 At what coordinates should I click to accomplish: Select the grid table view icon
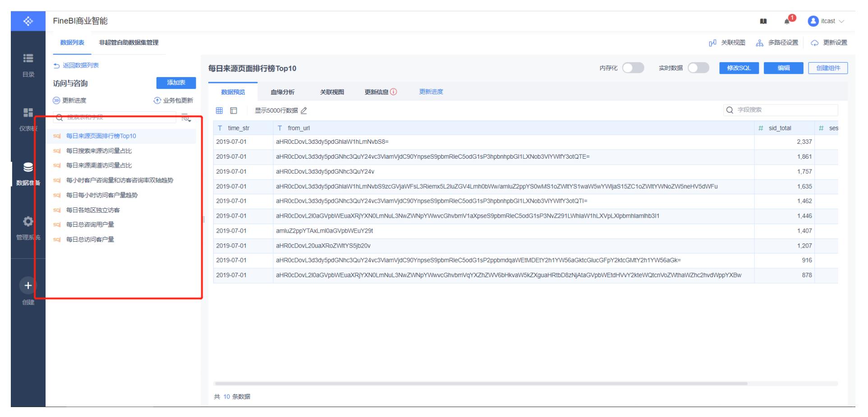pos(219,110)
